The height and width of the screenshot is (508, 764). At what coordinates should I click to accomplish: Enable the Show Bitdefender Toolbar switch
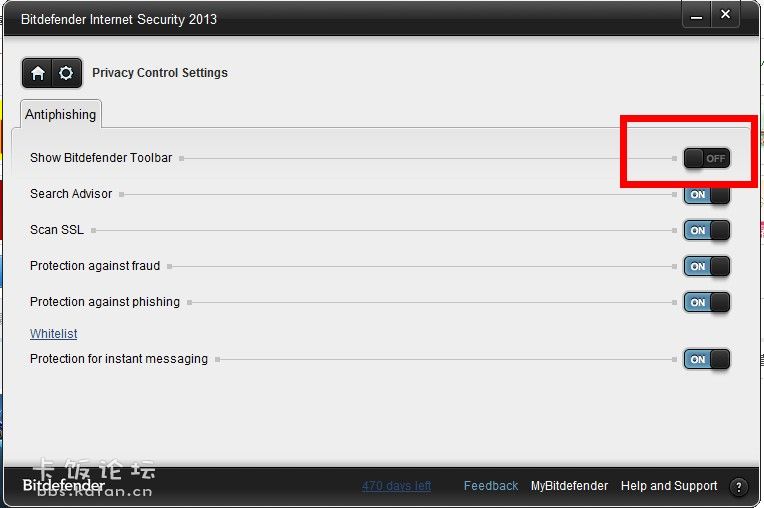706,158
